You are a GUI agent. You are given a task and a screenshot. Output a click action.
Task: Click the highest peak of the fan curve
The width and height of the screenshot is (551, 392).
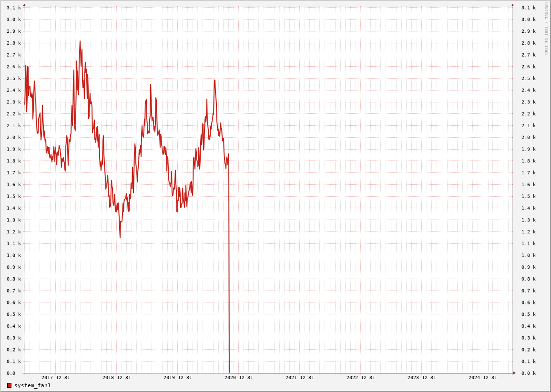(80, 41)
